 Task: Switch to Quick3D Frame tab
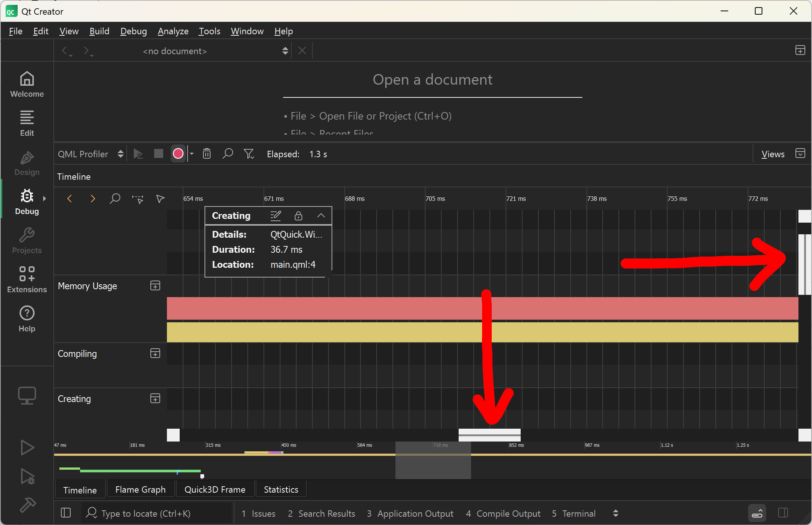[215, 489]
